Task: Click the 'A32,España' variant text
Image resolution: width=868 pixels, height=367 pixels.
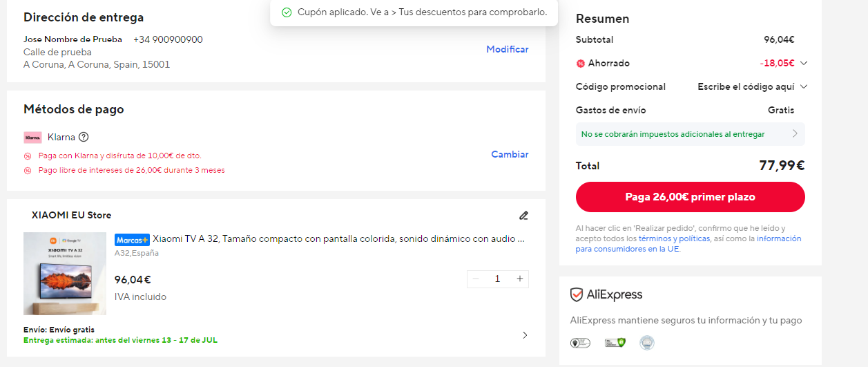Action: [x=137, y=253]
